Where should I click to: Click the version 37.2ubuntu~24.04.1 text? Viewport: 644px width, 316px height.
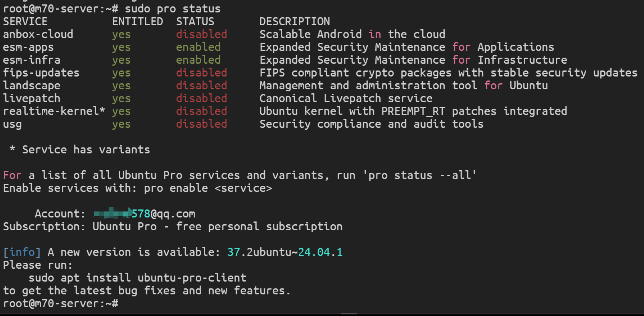click(x=285, y=252)
